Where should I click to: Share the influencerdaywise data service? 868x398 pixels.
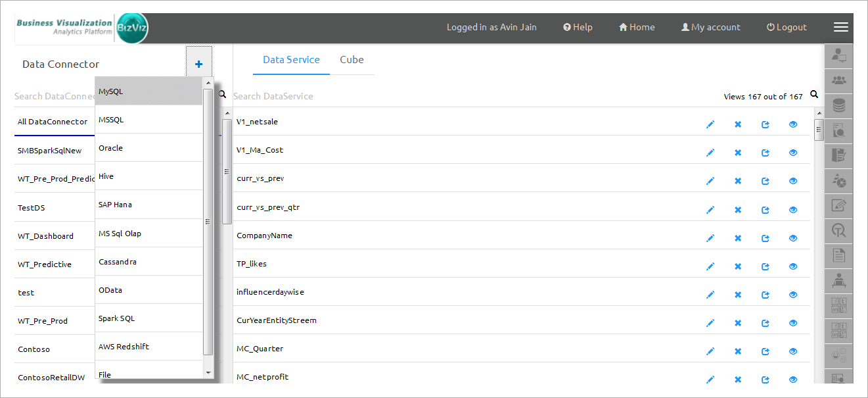(765, 295)
